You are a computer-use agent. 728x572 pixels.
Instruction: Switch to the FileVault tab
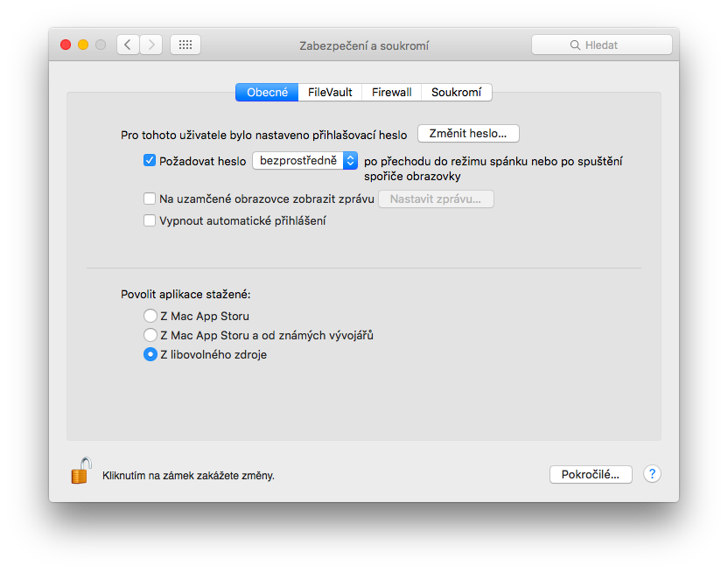[x=330, y=91]
